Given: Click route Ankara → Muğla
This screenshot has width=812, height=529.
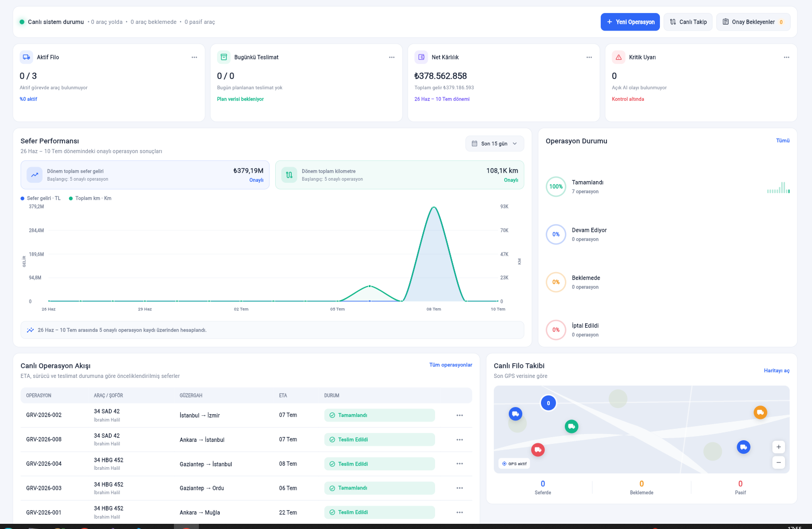Looking at the screenshot, I should (x=200, y=512).
